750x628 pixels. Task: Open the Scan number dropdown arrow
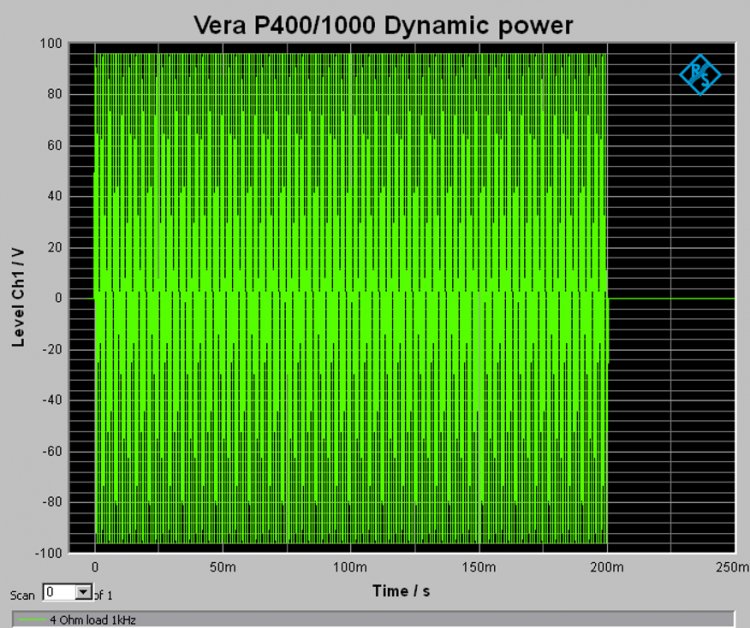coord(84,593)
